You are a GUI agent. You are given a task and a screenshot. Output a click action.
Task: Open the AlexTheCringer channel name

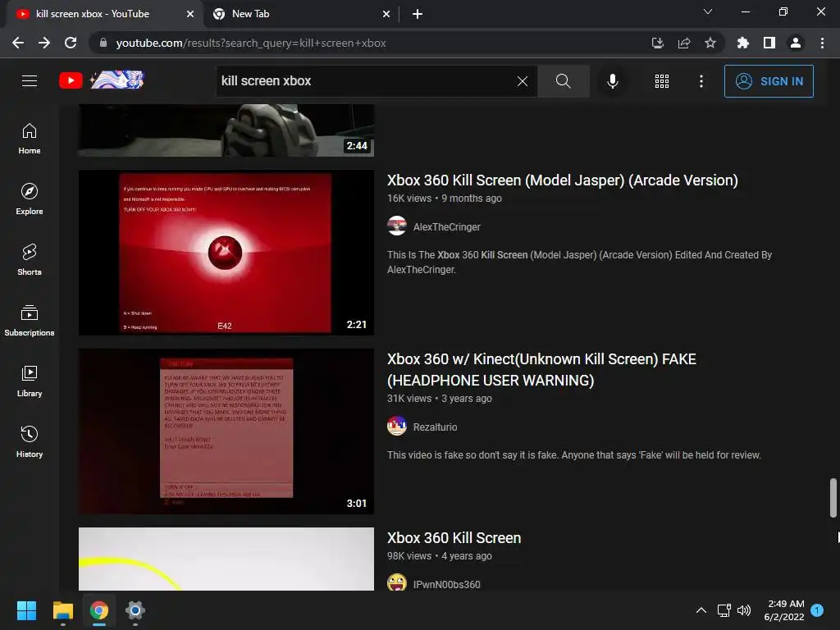pyautogui.click(x=447, y=226)
